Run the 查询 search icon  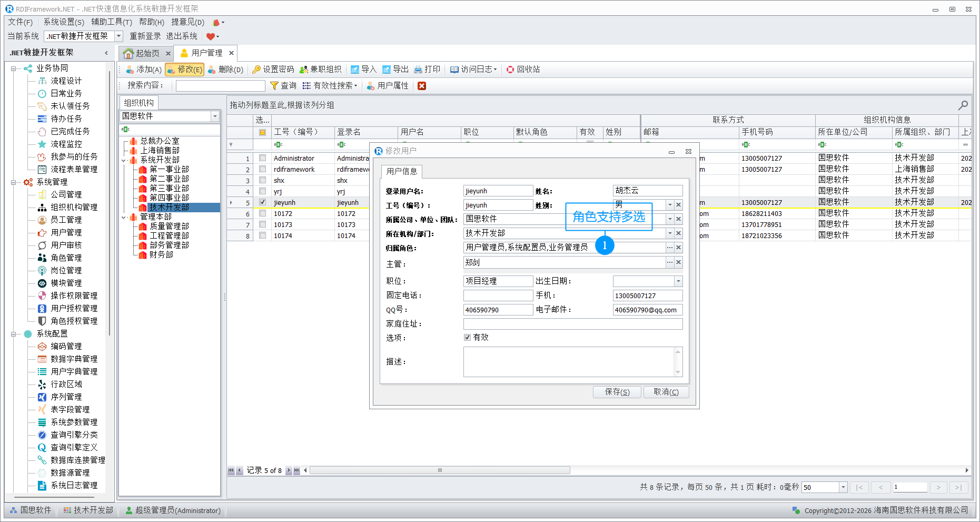pyautogui.click(x=283, y=85)
